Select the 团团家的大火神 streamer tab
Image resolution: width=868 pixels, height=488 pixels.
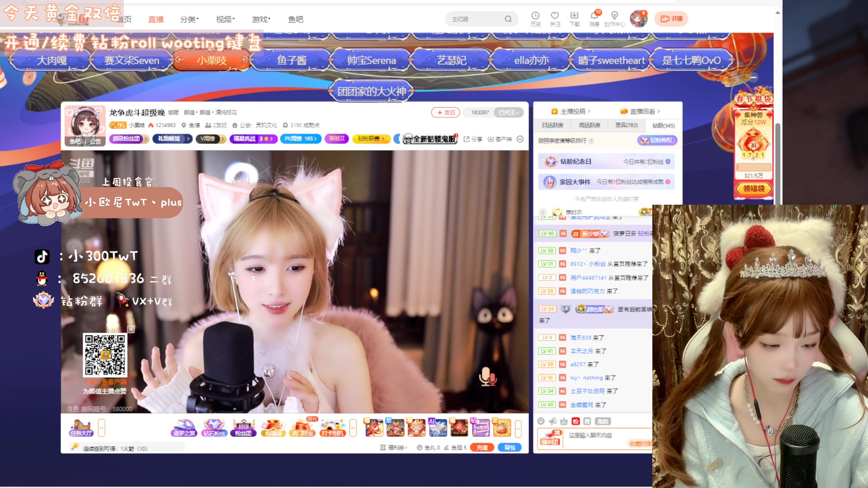(x=372, y=91)
